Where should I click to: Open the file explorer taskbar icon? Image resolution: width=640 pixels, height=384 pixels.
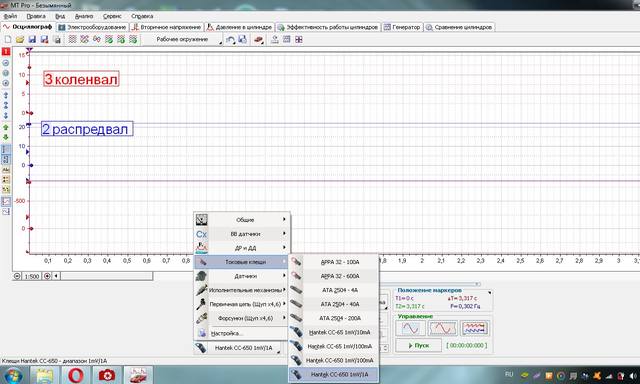pyautogui.click(x=44, y=375)
